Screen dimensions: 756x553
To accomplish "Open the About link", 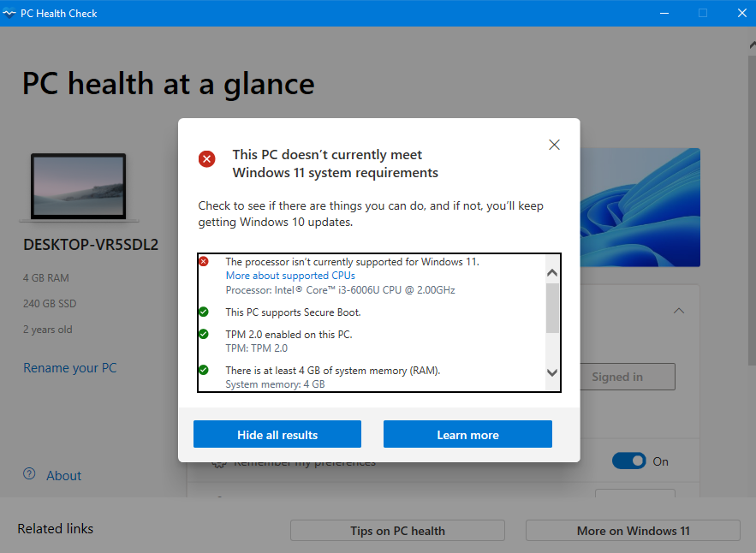I will (x=63, y=475).
